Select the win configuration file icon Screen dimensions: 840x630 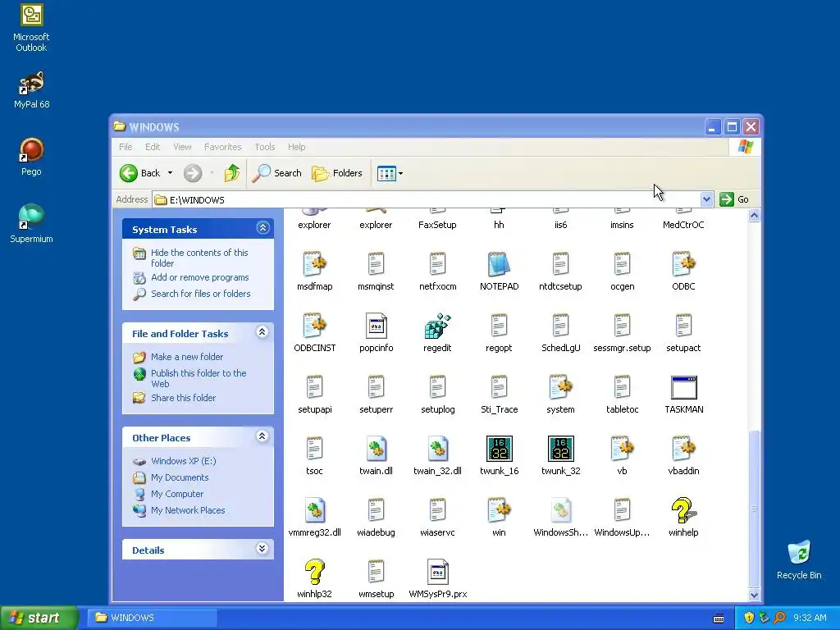pos(499,510)
